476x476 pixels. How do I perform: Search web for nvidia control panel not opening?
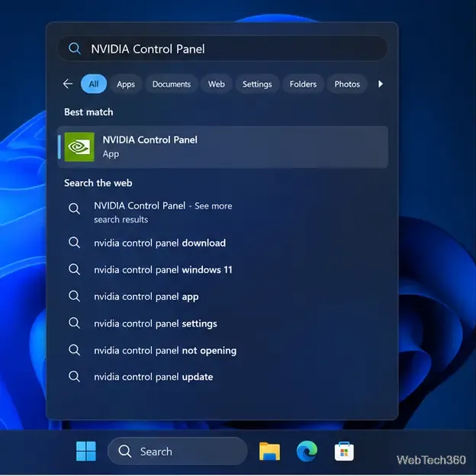(165, 350)
